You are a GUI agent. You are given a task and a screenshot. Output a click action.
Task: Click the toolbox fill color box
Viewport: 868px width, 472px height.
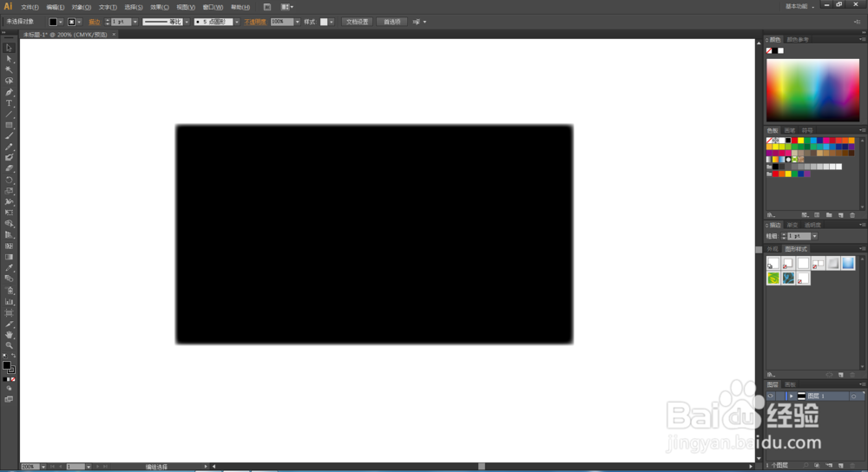point(7,365)
